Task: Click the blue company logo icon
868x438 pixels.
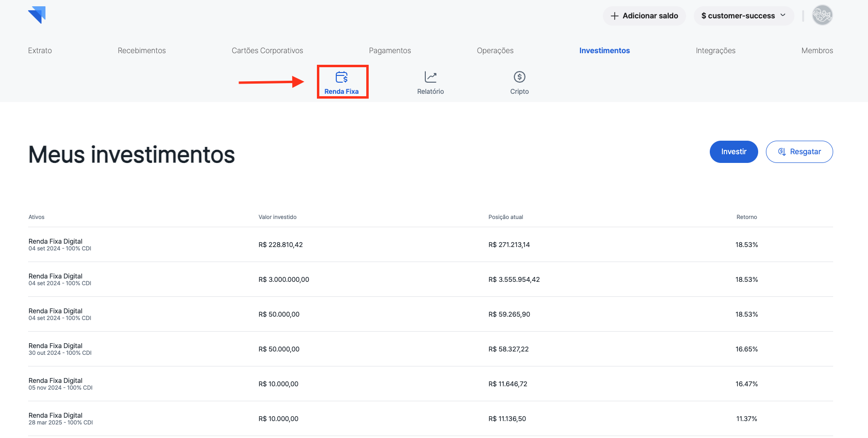Action: click(37, 15)
